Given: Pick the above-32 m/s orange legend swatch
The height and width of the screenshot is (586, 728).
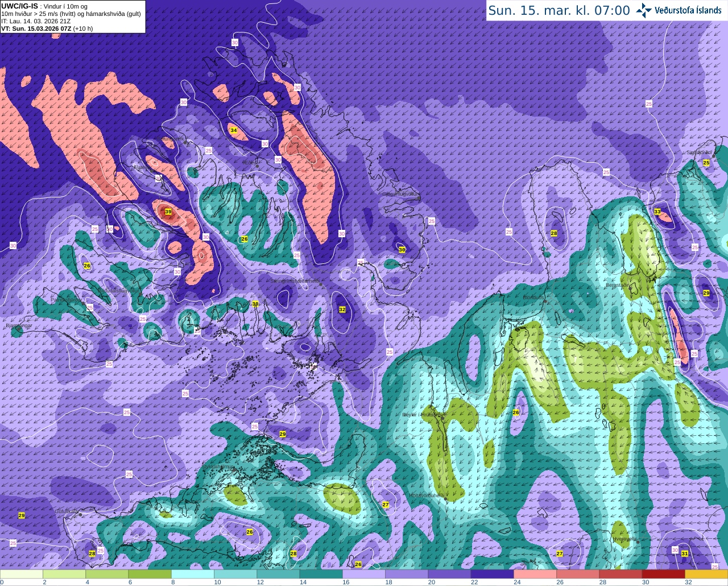Looking at the screenshot, I should (706, 574).
